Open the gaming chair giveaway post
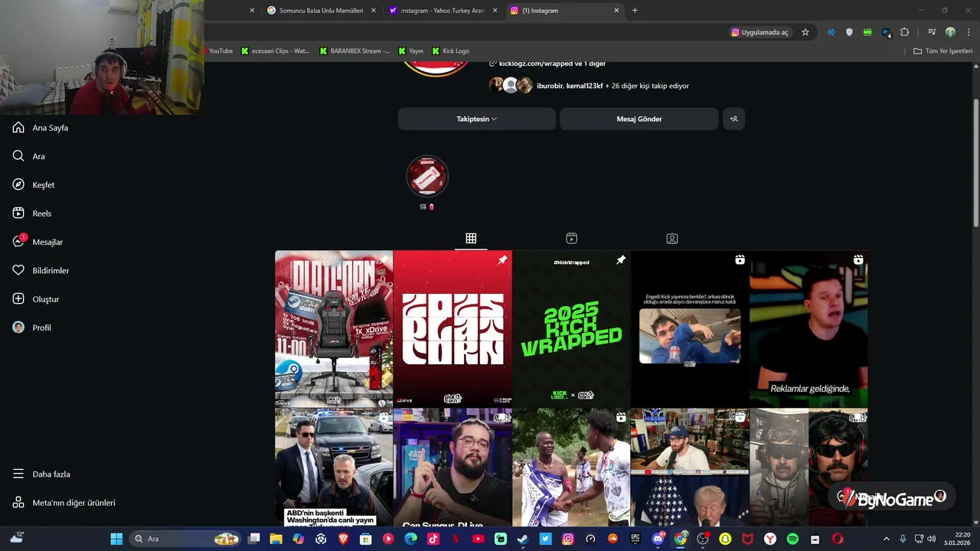Image resolution: width=980 pixels, height=551 pixels. 334,328
